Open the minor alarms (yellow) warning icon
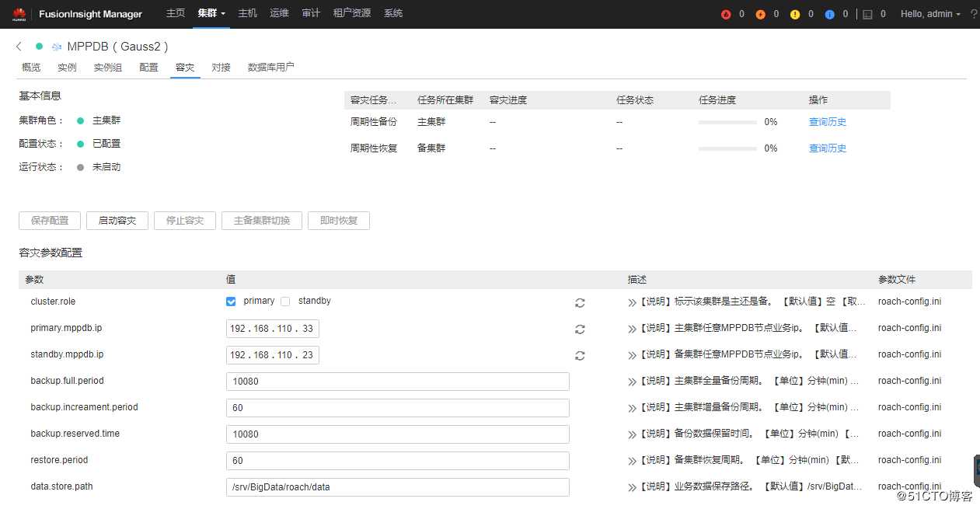The height and width of the screenshot is (509, 980). click(x=796, y=13)
